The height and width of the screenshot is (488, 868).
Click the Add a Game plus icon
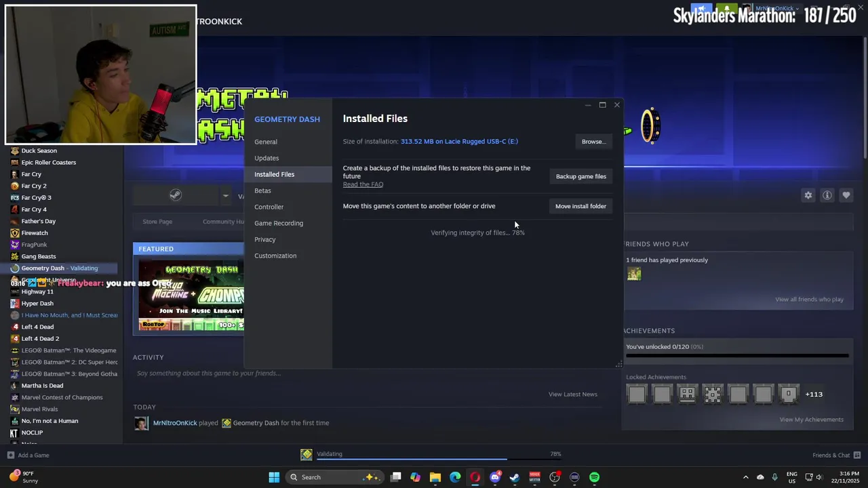point(10,455)
